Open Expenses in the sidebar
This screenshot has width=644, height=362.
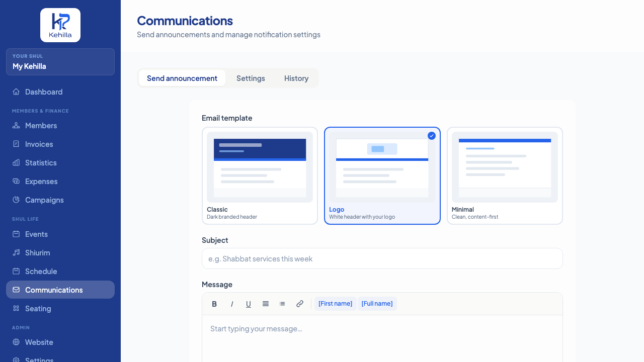tap(60, 181)
